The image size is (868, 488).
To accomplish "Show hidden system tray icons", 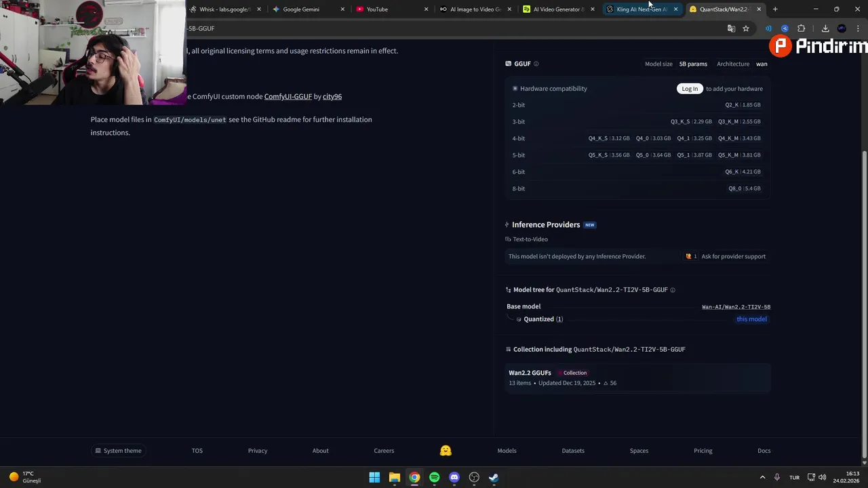I will coord(762,477).
